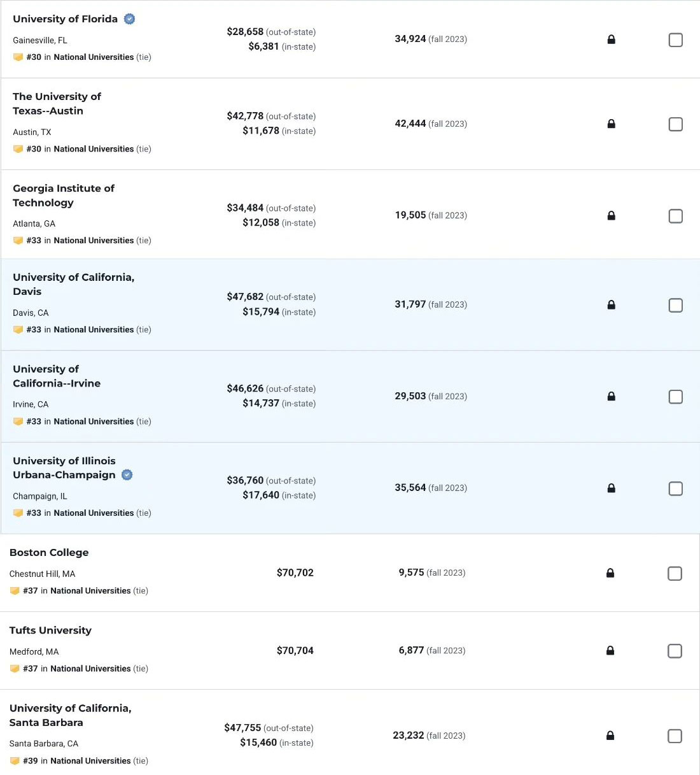Click lock icon for Tufts University row
The height and width of the screenshot is (775, 700).
[610, 651]
